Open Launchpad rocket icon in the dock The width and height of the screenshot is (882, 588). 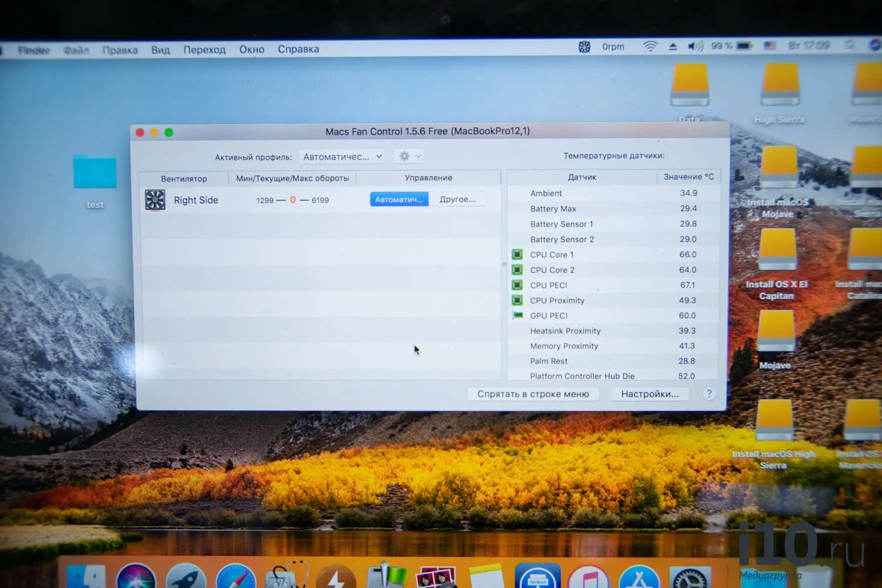click(186, 577)
